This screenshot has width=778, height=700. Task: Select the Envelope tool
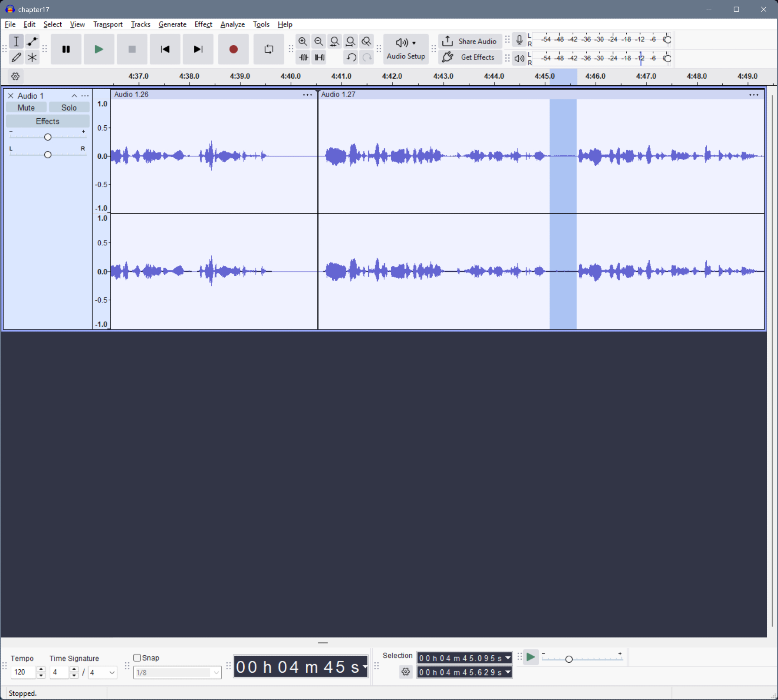coord(32,41)
